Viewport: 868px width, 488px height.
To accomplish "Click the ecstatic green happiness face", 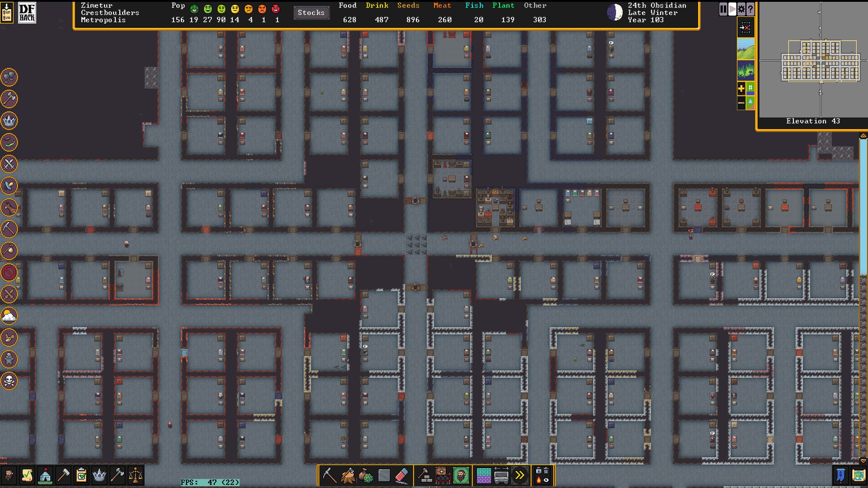I will tap(194, 9).
